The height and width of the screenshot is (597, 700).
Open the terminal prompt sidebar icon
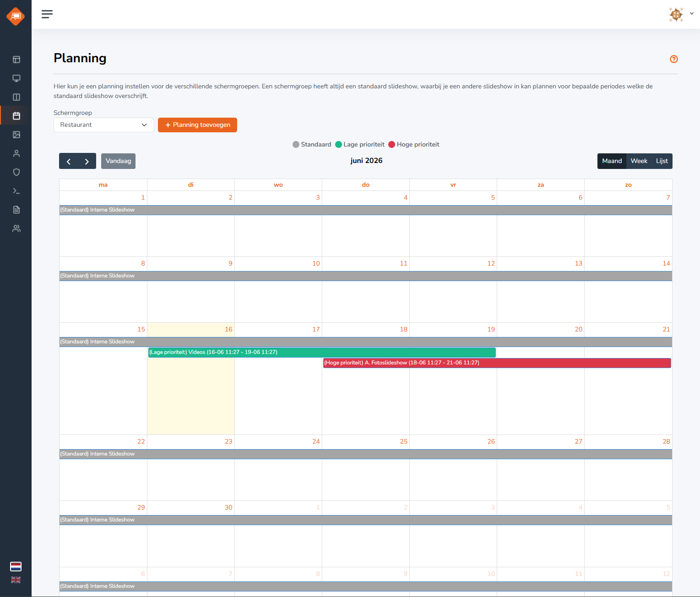coord(16,191)
